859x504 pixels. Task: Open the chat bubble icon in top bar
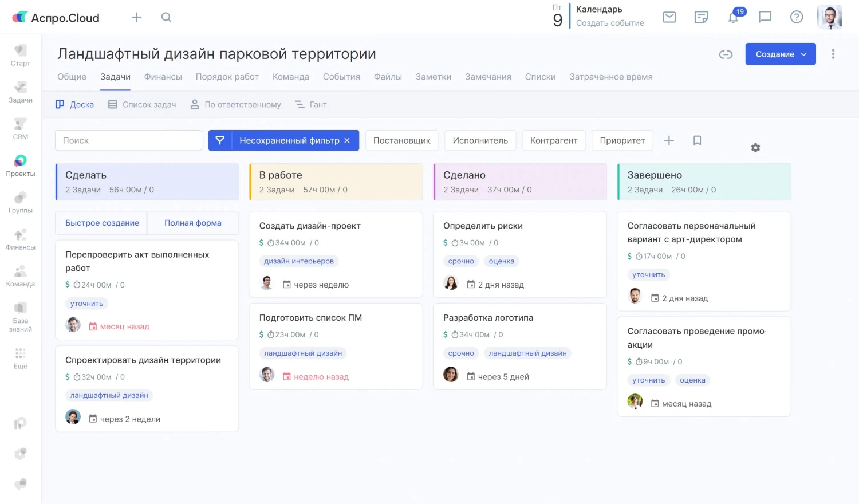tap(765, 17)
